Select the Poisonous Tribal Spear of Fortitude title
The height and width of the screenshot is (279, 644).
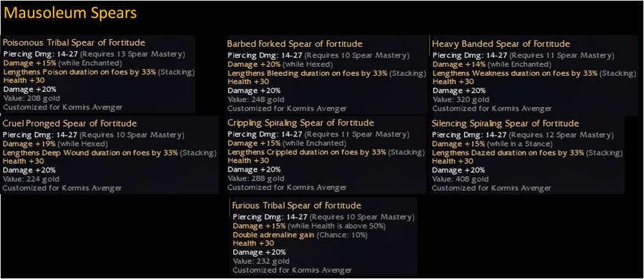[74, 42]
